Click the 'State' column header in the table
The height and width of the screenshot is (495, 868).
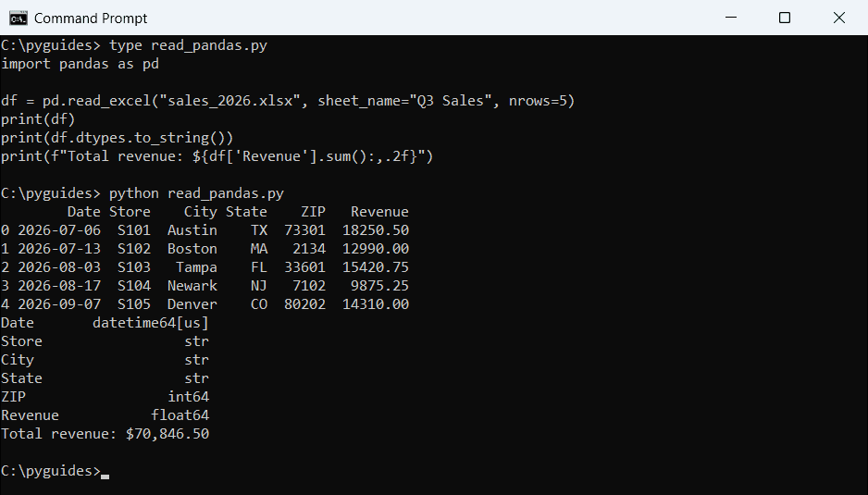tap(246, 212)
